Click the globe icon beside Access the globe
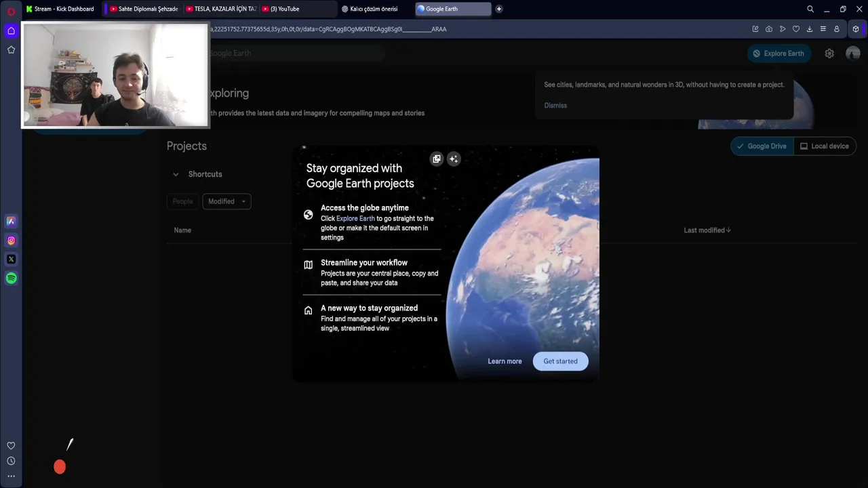Image resolution: width=868 pixels, height=488 pixels. coord(308,214)
